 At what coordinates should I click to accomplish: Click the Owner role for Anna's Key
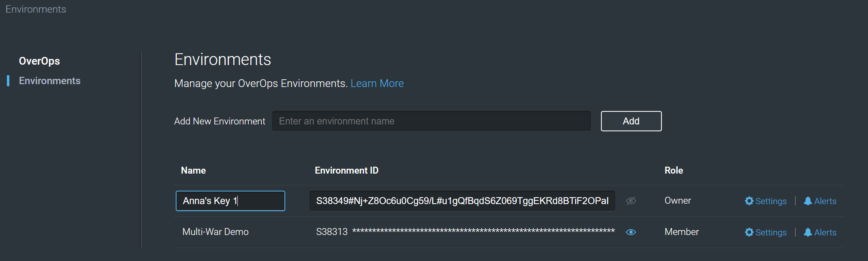678,200
